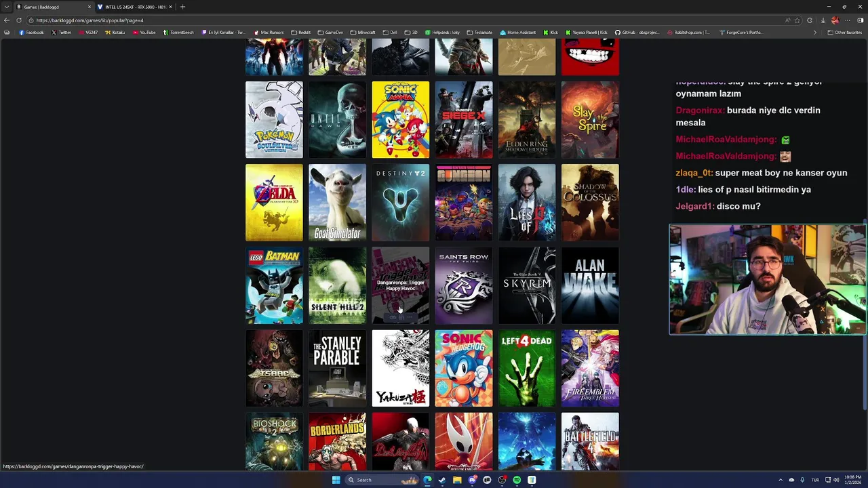Open Elden Ring Shadow of the Erdtree cover
Viewport: 868px width, 488px height.
(527, 120)
